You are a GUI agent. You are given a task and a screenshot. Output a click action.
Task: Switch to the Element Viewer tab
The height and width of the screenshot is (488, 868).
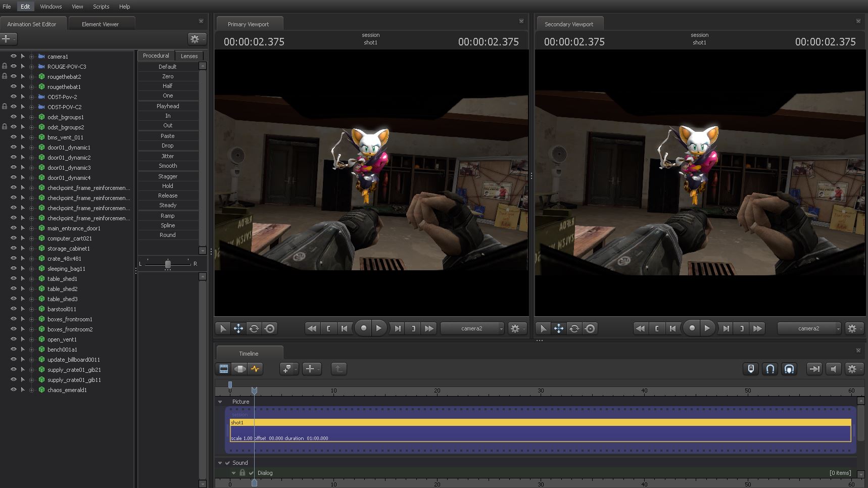click(x=100, y=24)
